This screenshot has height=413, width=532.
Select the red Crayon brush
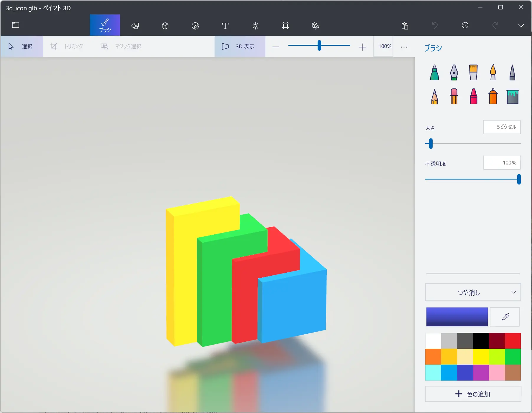tap(474, 96)
